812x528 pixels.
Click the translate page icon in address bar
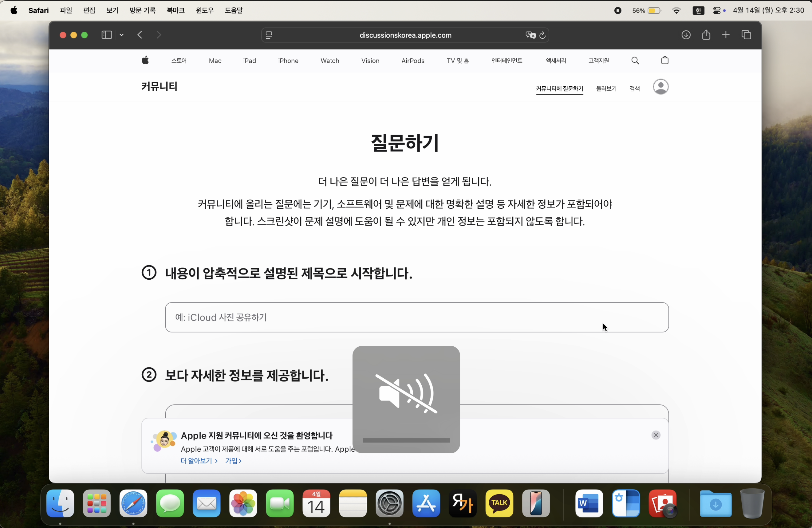[x=530, y=35]
